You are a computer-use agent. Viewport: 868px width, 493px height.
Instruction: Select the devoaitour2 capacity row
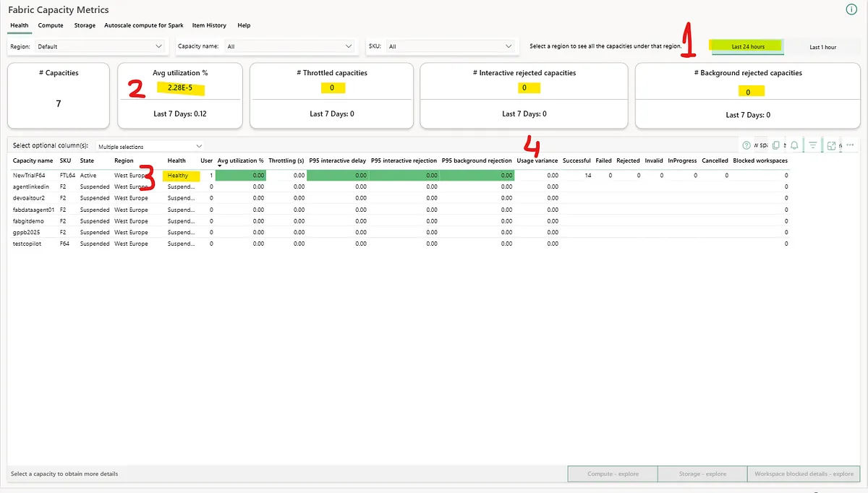[x=401, y=198]
